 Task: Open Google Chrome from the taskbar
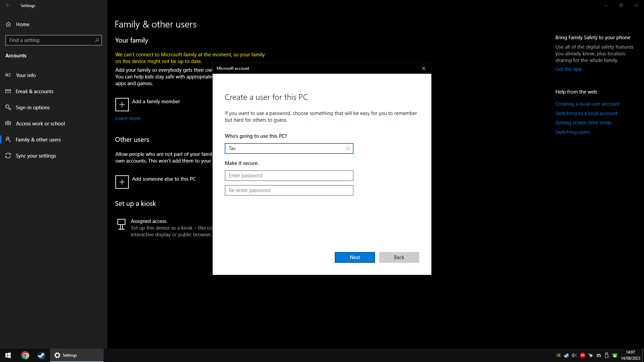25,355
